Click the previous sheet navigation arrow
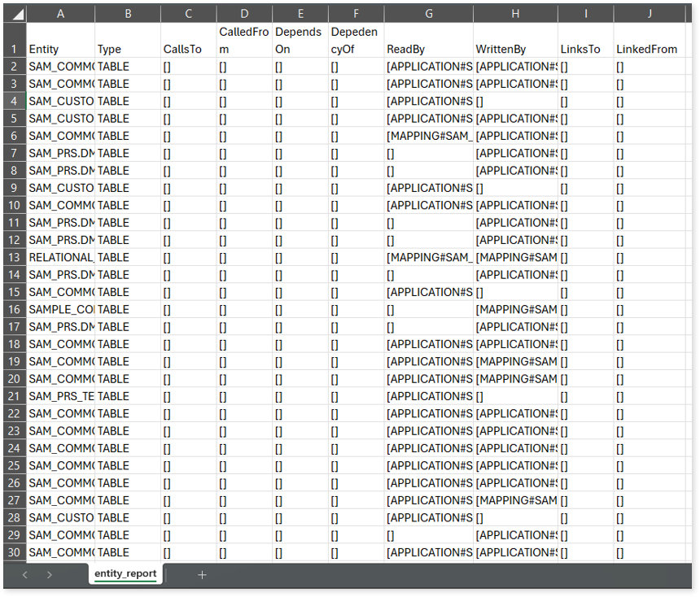This screenshot has height=597, width=700. click(25, 575)
